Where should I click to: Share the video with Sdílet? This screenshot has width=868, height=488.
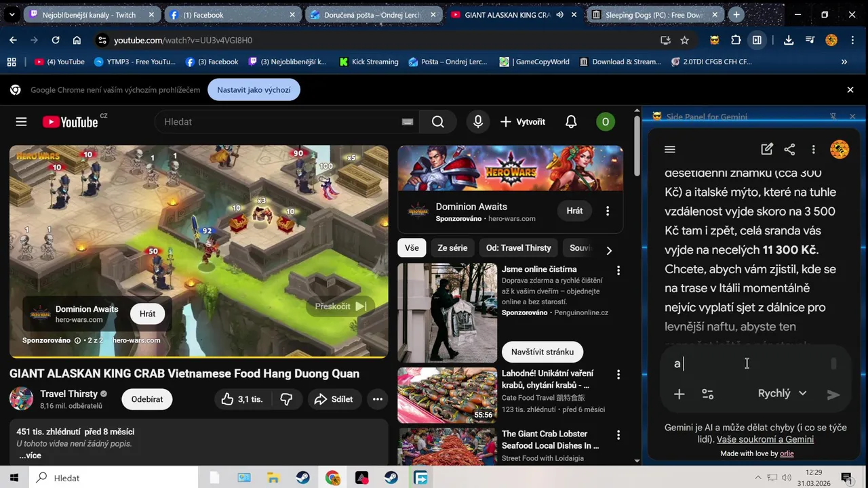[x=333, y=399]
